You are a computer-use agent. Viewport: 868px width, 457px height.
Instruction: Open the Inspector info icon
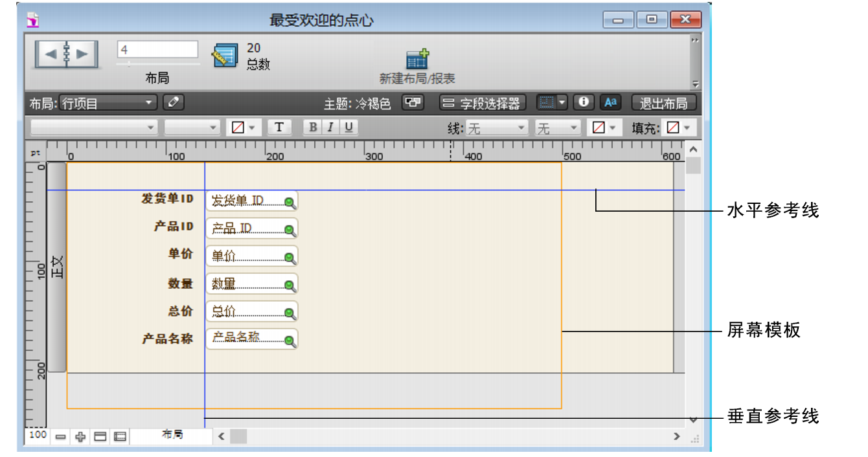(x=584, y=102)
